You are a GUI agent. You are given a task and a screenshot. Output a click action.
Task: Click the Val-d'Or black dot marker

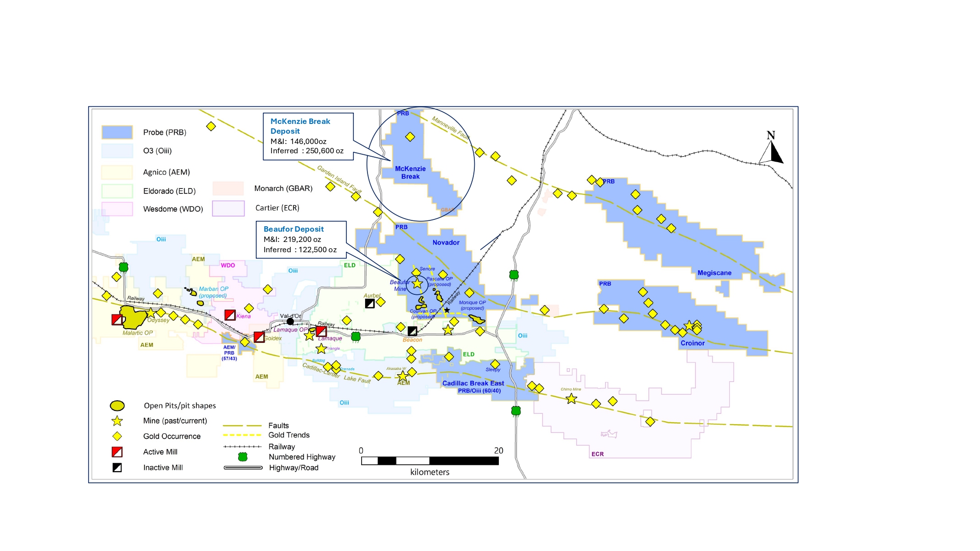pos(290,321)
